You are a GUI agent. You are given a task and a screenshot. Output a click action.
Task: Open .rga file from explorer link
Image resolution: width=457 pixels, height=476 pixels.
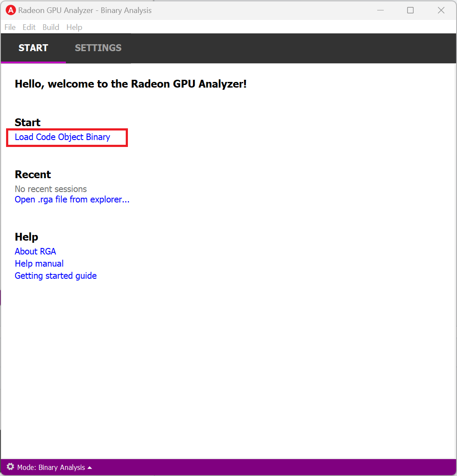coord(72,199)
